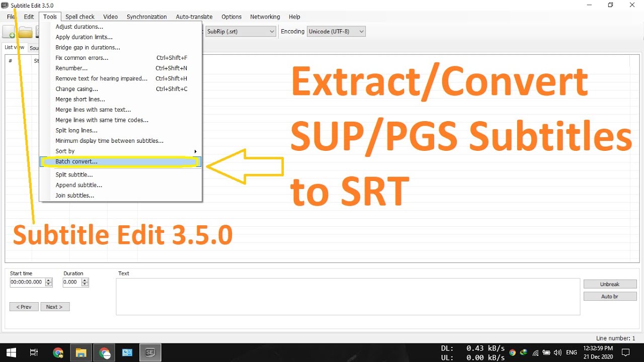The height and width of the screenshot is (362, 644).
Task: Increase duration with up spinner
Action: click(x=85, y=280)
